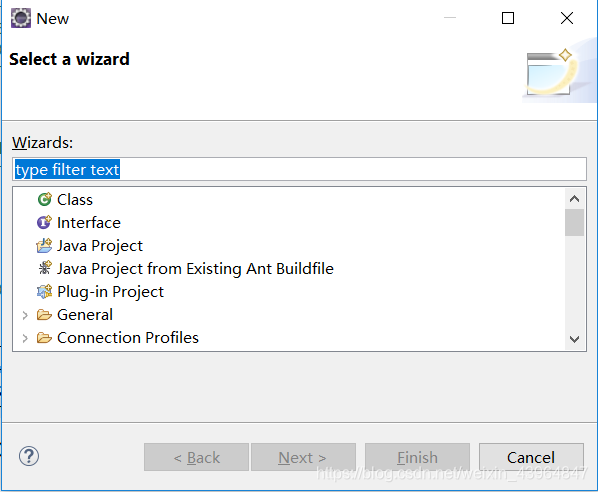Click the wizard list scrollbar down arrow

574,339
